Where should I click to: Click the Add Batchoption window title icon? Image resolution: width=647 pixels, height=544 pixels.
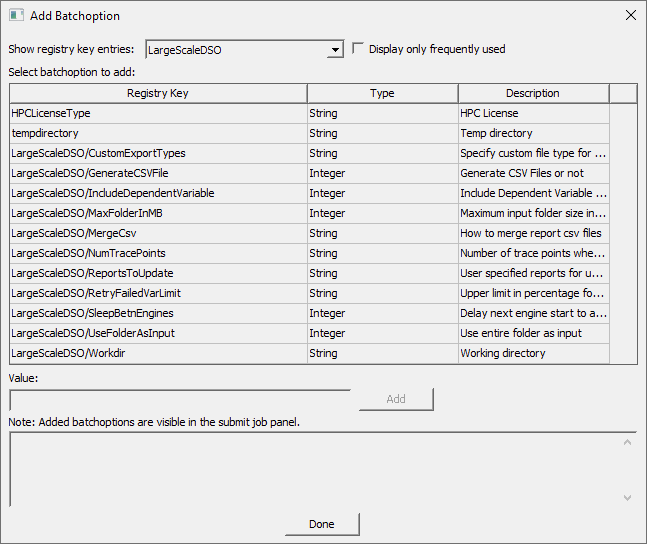pyautogui.click(x=16, y=15)
